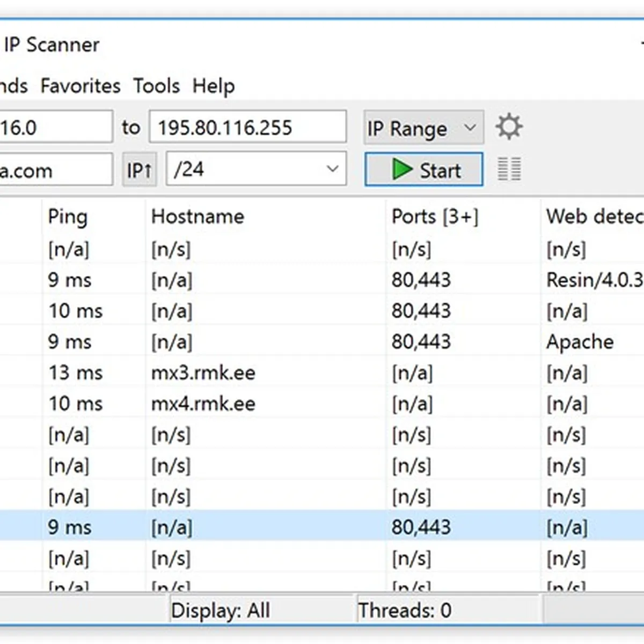Open the Fetchers dialog via the columns icon
This screenshot has height=644, width=644.
click(508, 169)
